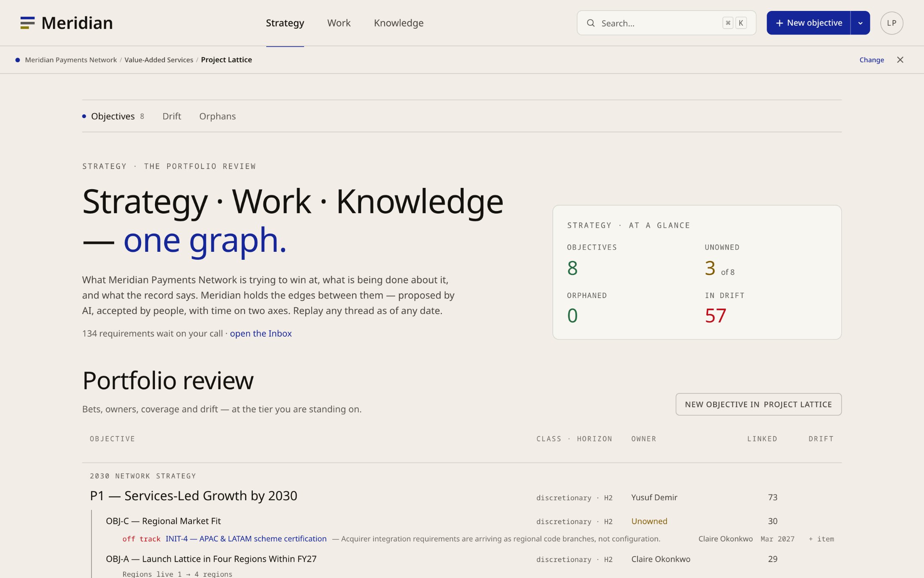Click the Orphaned value 0
Viewport: 924px width, 578px height.
[x=572, y=316]
